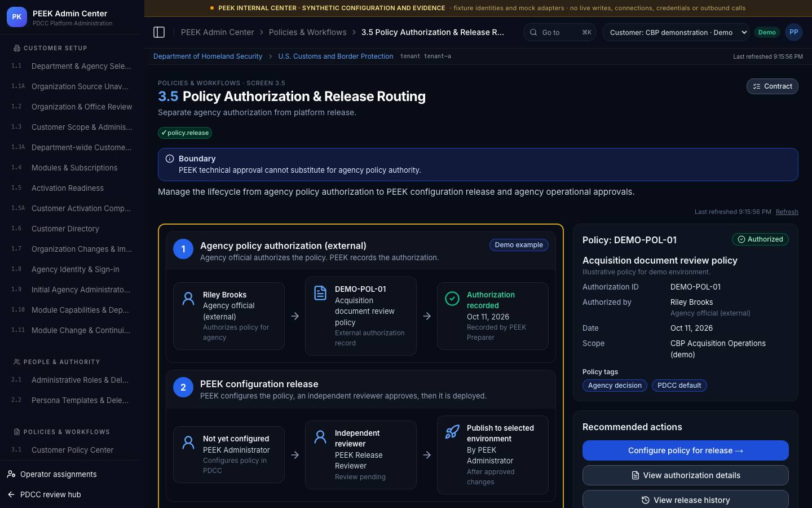The width and height of the screenshot is (812, 508).
Task: Open Persona Templates & Delegation item
Action: pyautogui.click(x=72, y=400)
